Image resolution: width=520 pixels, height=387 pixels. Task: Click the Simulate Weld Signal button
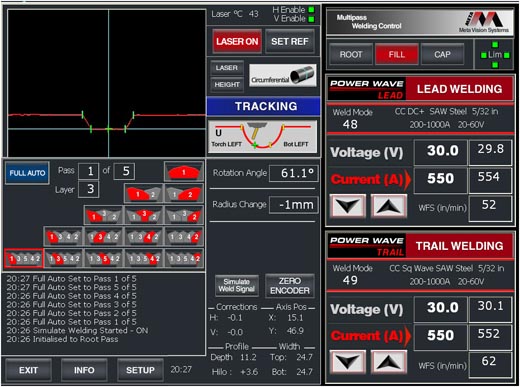click(x=237, y=285)
